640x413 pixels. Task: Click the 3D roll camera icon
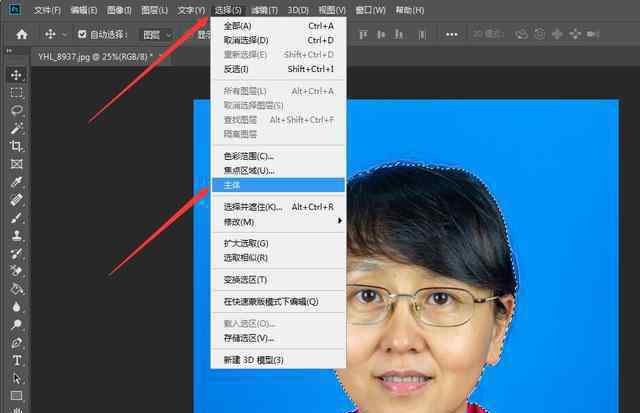pos(539,34)
